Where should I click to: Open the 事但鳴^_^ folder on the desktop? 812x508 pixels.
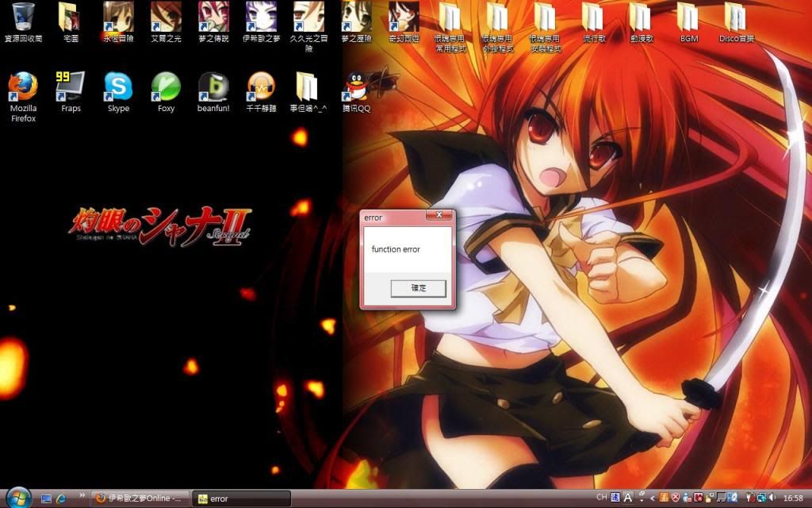tap(308, 92)
